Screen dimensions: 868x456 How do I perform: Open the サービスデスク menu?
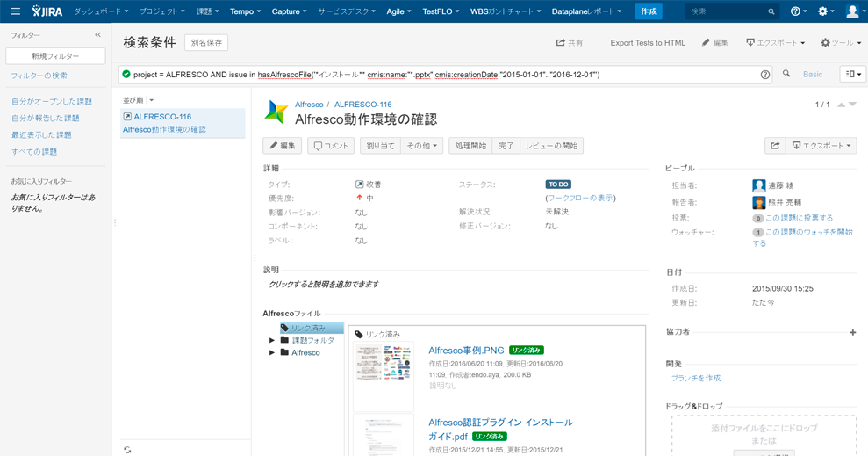[346, 11]
